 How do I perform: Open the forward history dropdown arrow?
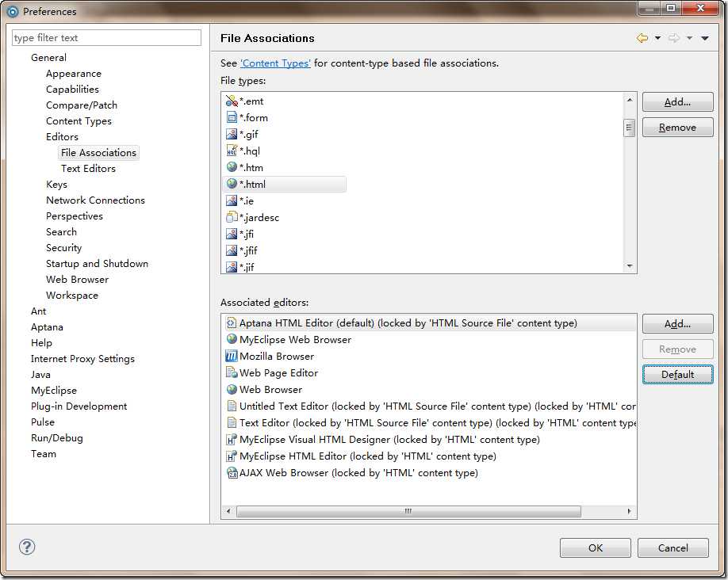pyautogui.click(x=689, y=38)
